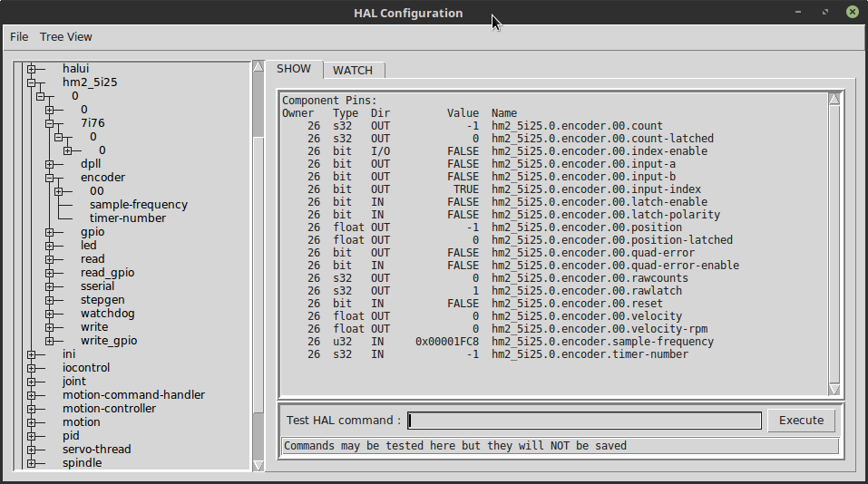Expand the stepgen tree node
The image size is (868, 484).
point(50,300)
